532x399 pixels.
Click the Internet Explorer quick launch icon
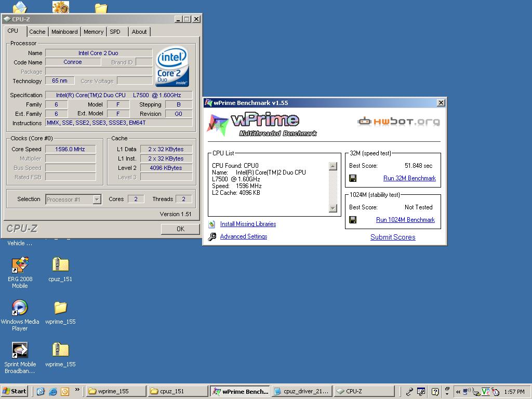52,392
